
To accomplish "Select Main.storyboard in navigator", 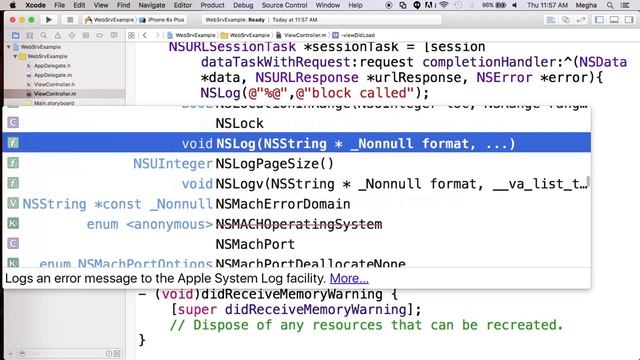I will (54, 103).
